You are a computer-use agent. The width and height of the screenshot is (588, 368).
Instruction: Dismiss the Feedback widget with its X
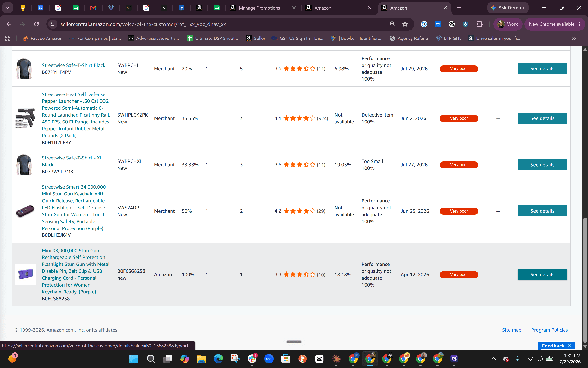click(x=570, y=346)
